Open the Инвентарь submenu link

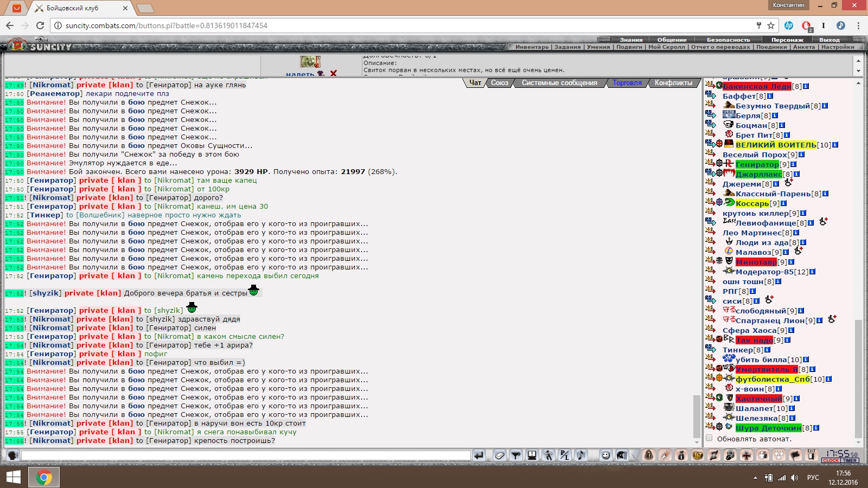(x=532, y=47)
